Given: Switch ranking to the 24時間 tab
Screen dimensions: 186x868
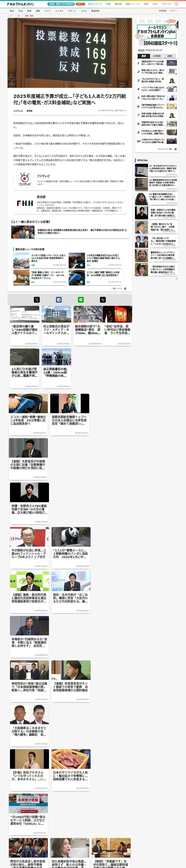Looking at the screenshot, I should pos(157,56).
